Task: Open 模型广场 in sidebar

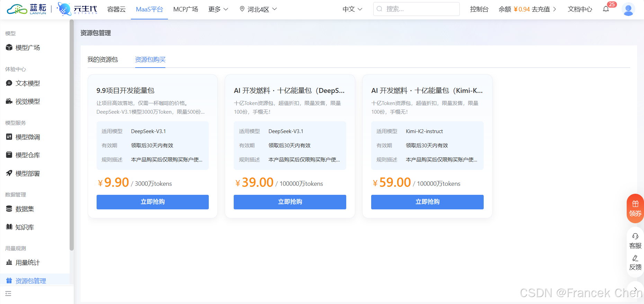Action: (28, 47)
